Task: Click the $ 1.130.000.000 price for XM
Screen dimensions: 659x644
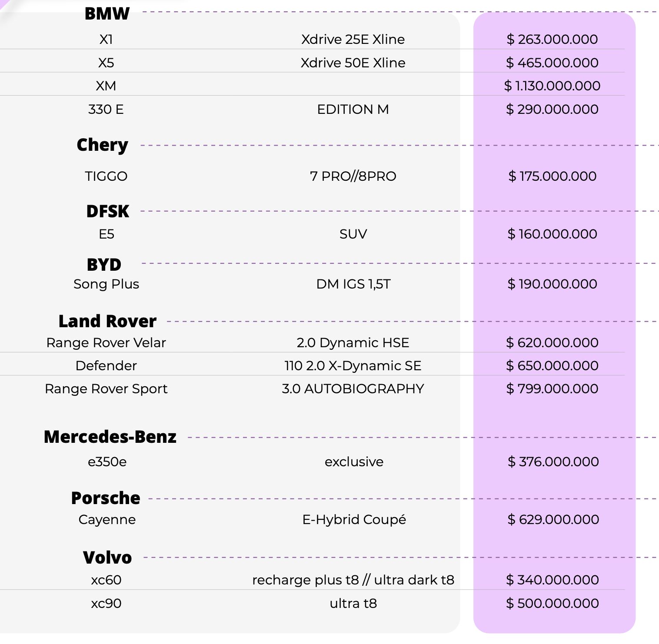Action: (x=552, y=86)
